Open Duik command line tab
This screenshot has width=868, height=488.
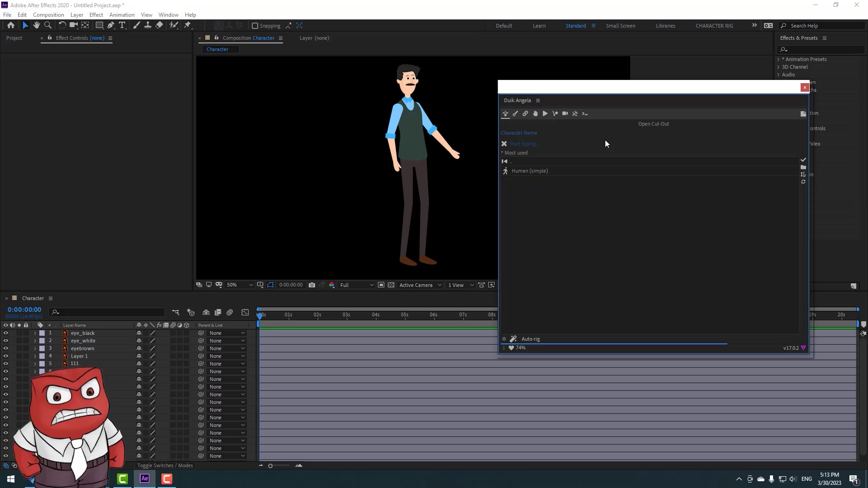[x=585, y=113]
